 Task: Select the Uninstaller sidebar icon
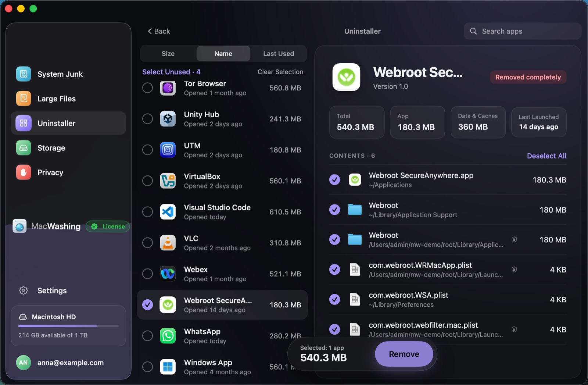pos(24,123)
